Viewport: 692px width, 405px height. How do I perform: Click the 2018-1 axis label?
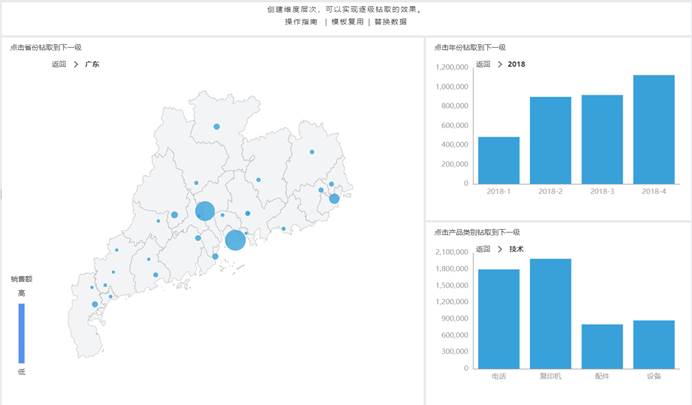point(499,191)
